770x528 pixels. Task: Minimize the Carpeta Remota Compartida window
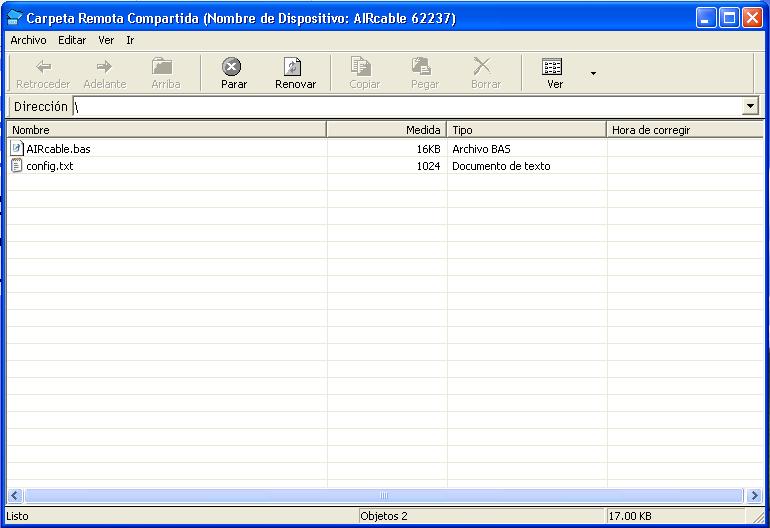(706, 18)
